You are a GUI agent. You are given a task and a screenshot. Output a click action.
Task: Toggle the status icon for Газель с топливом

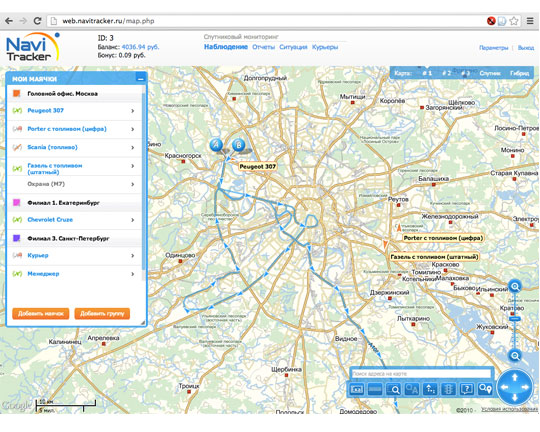click(x=17, y=168)
